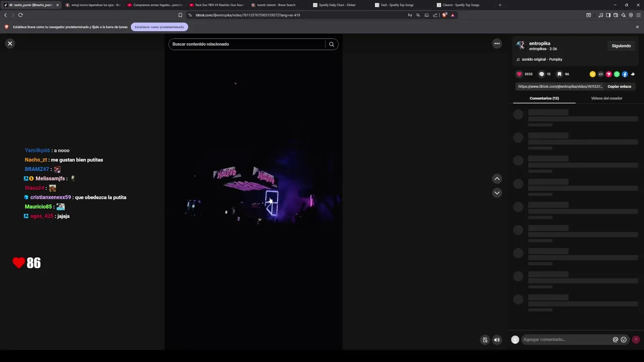This screenshot has height=362, width=644.
Task: Share video to WhatsApp
Action: [617, 74]
